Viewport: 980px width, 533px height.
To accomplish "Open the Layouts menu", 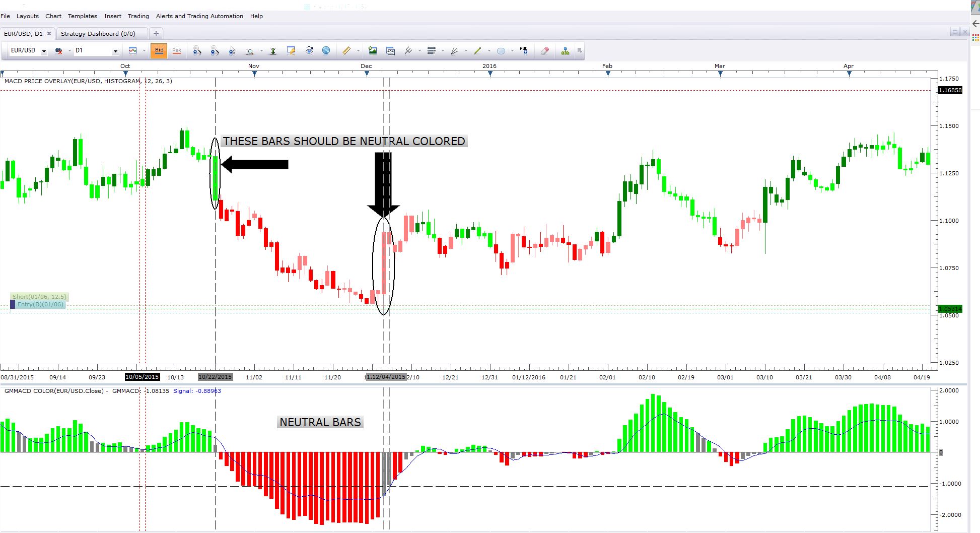I will point(28,16).
